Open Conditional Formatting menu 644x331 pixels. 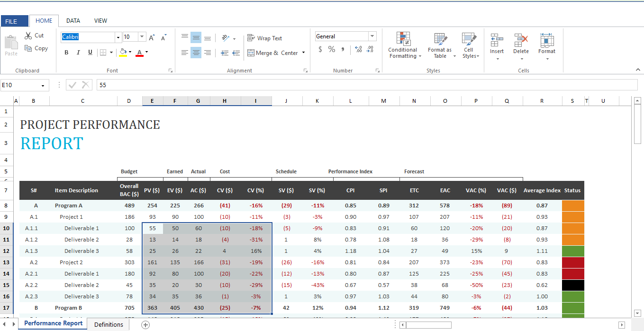point(404,45)
